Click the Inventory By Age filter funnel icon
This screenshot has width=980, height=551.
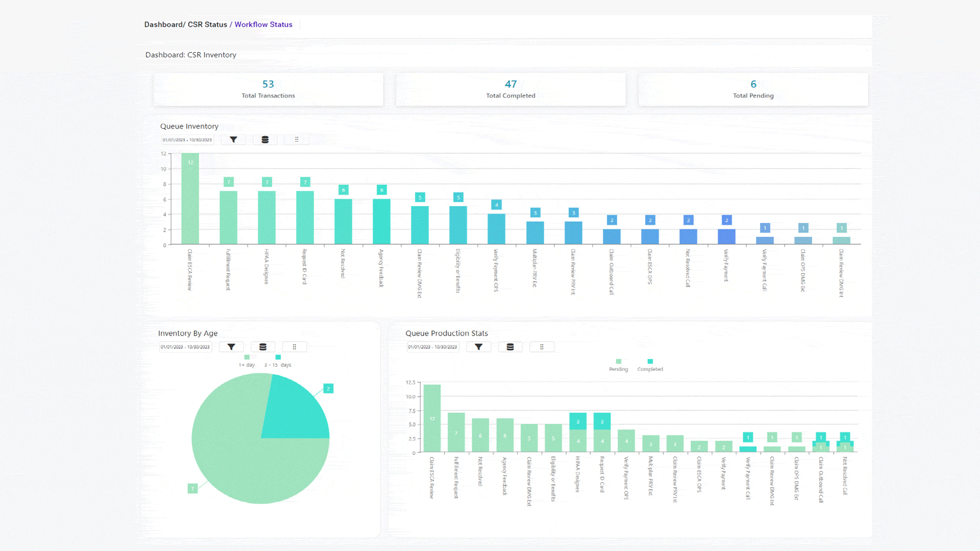pos(231,347)
